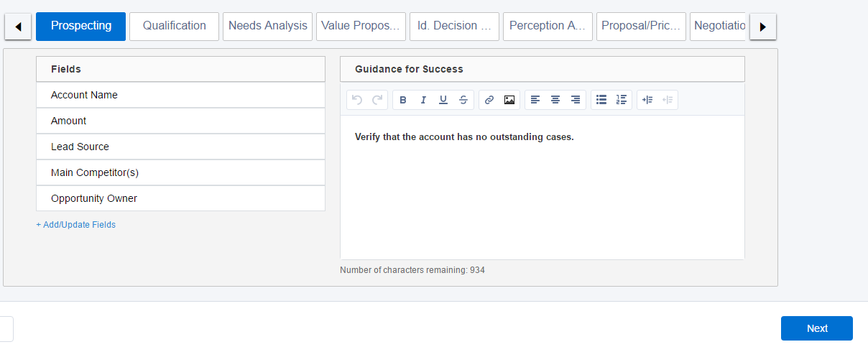Apply strikethrough formatting

click(x=463, y=100)
